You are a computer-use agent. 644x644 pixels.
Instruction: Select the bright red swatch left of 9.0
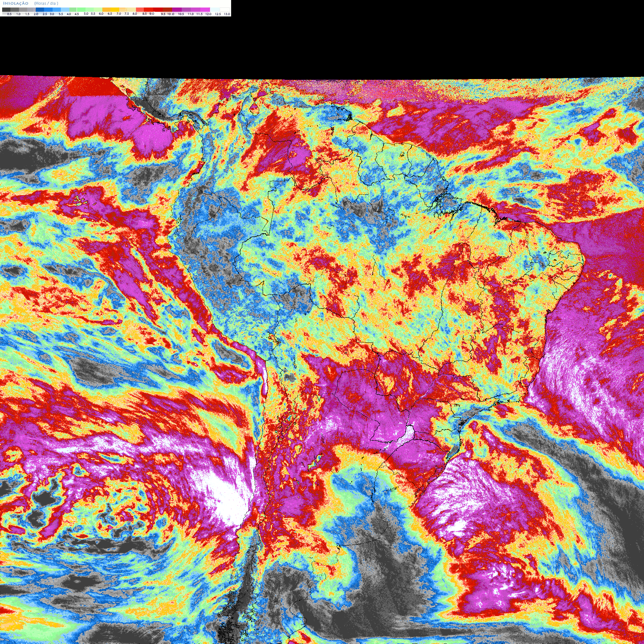[148, 10]
